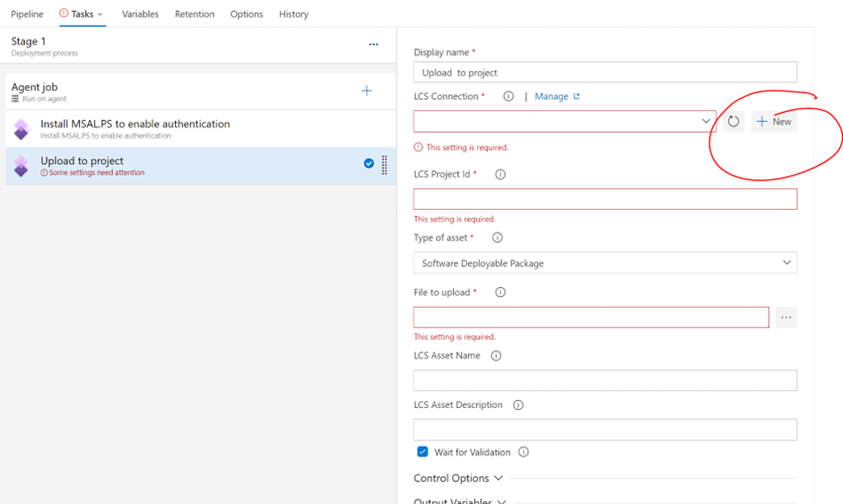Open the Stage 1 ellipsis menu
Image resolution: width=843 pixels, height=504 pixels.
pos(373,44)
